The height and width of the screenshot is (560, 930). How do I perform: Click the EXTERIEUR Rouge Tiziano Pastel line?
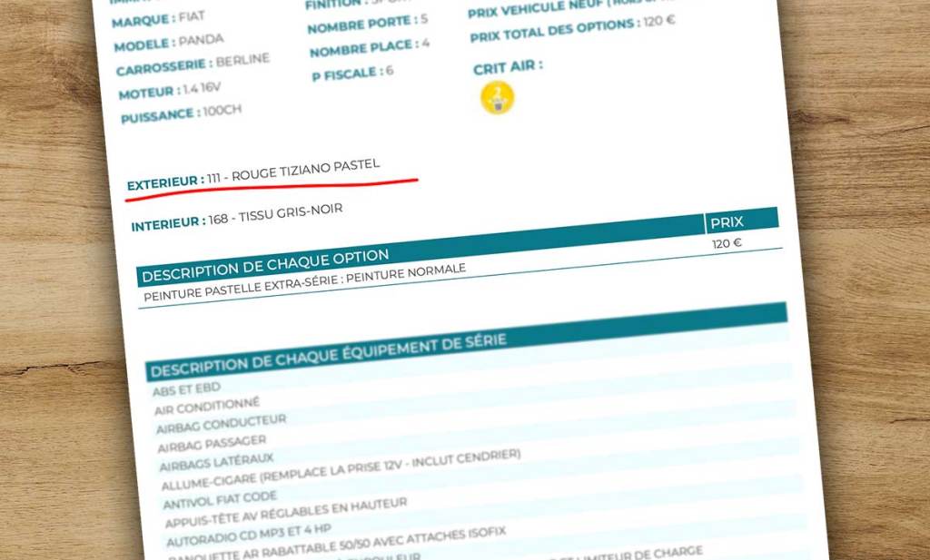click(x=253, y=174)
